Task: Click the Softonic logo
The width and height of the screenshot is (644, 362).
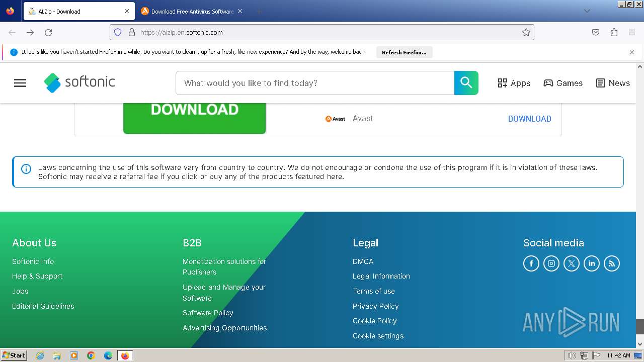Action: point(80,82)
